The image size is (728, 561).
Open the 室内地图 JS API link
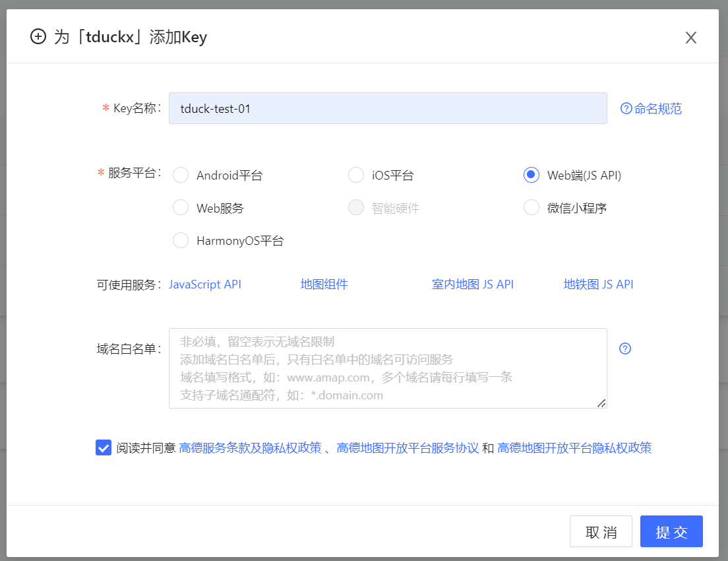tap(472, 284)
